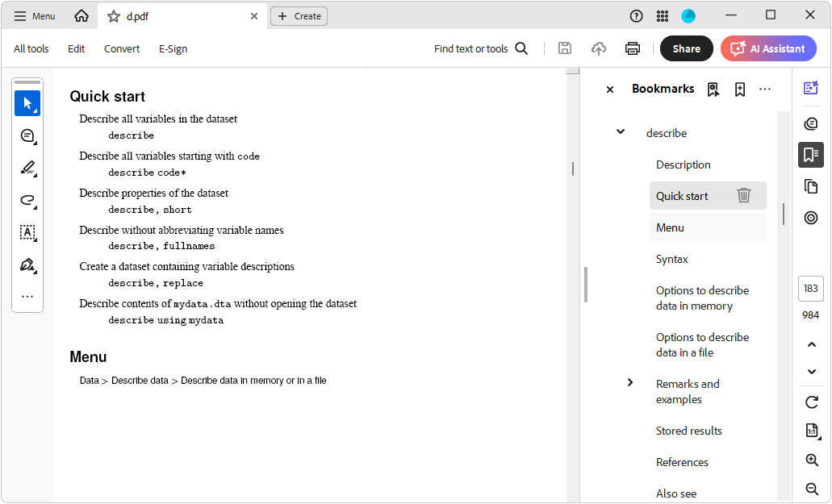Print the document using printer icon

coord(633,48)
